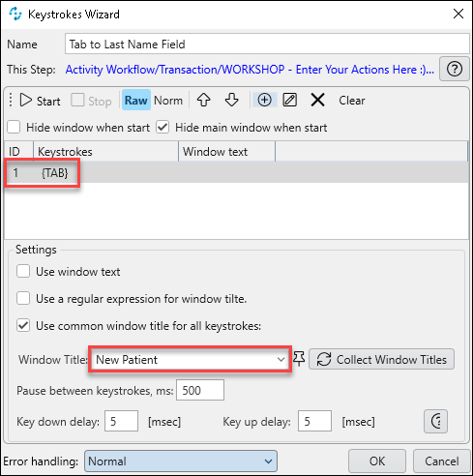
Task: Edit selected keystroke with pencil icon
Action: [x=290, y=100]
